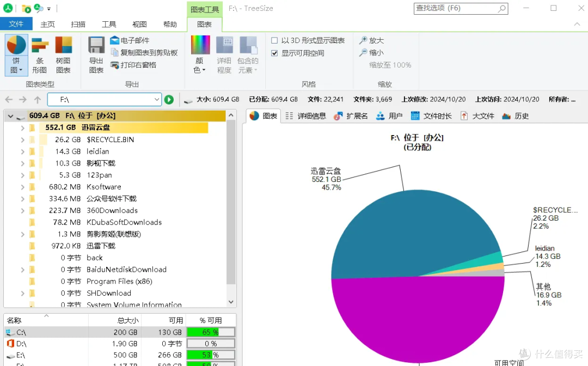Expand the $RECYCLE.BIN folder node
This screenshot has width=588, height=366.
pos(22,139)
